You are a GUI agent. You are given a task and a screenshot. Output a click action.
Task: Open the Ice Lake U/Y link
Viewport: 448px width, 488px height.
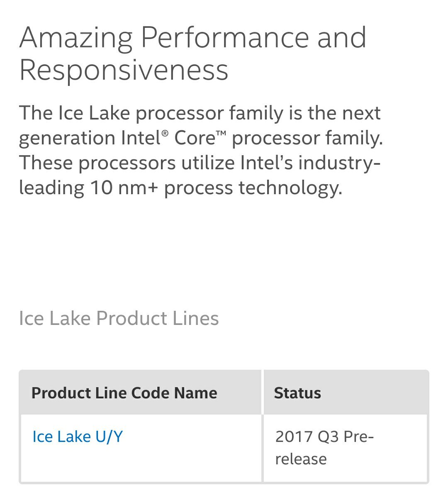click(78, 437)
